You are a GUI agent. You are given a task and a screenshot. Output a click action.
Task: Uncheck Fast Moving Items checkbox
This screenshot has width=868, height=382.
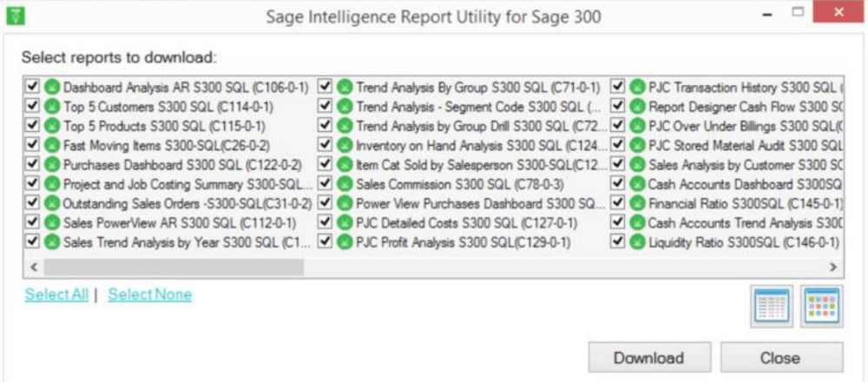(x=33, y=144)
